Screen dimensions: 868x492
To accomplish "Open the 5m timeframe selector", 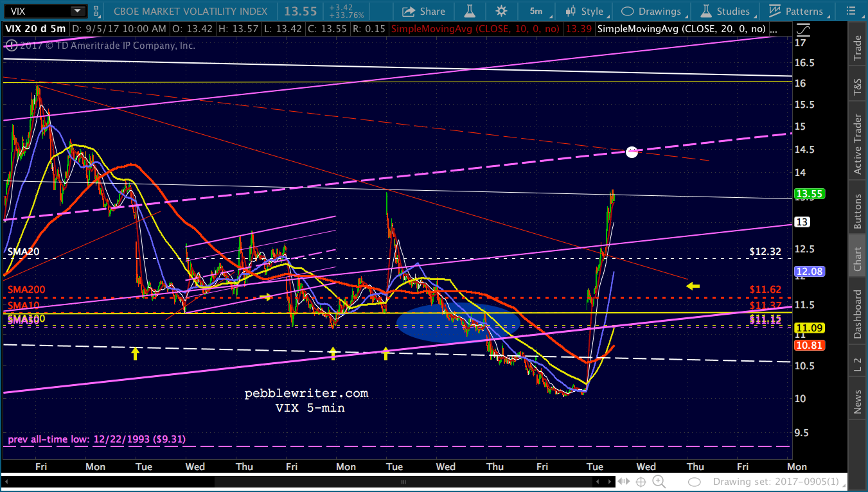I will [x=536, y=11].
